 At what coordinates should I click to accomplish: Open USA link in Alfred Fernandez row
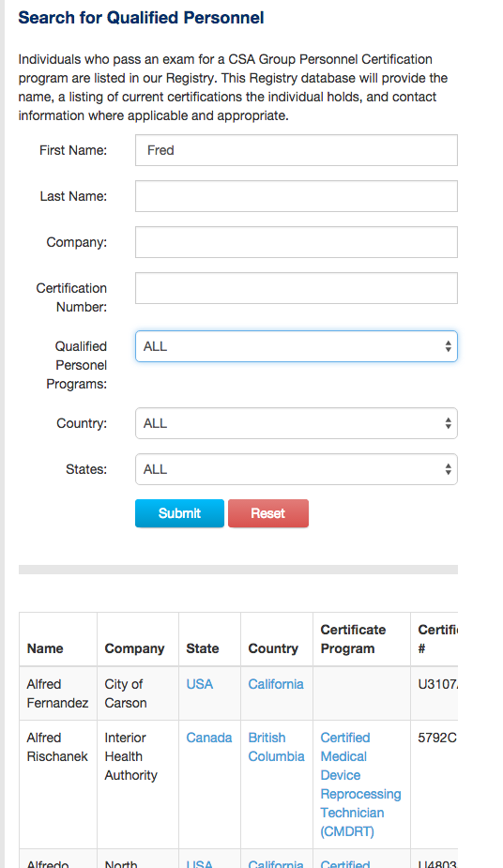click(200, 684)
